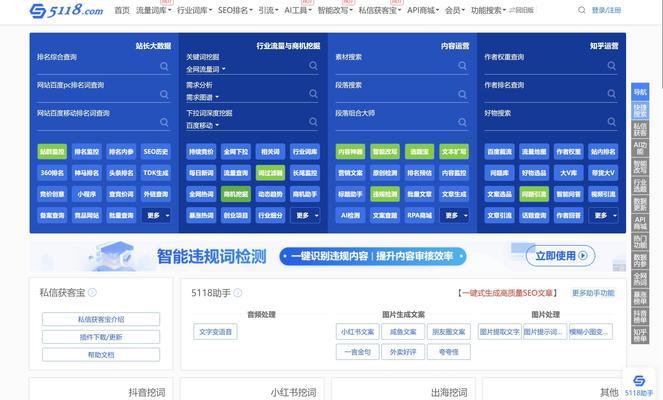
Task: Click the 5118.com logo
Action: (66, 10)
